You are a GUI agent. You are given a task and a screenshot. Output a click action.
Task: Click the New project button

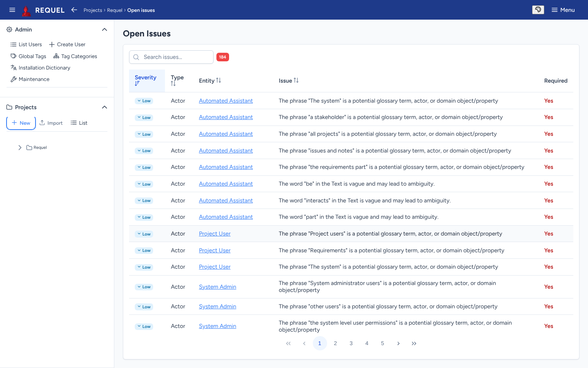21,123
